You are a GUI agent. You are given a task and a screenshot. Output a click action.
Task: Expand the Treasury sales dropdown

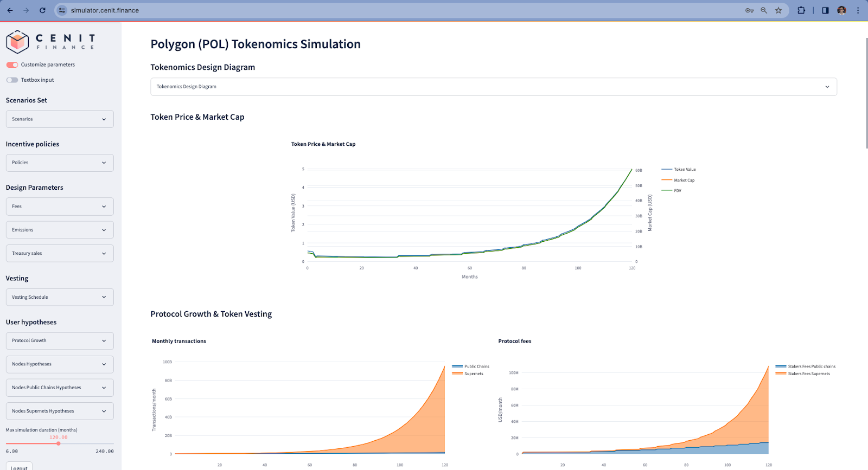[x=60, y=253]
